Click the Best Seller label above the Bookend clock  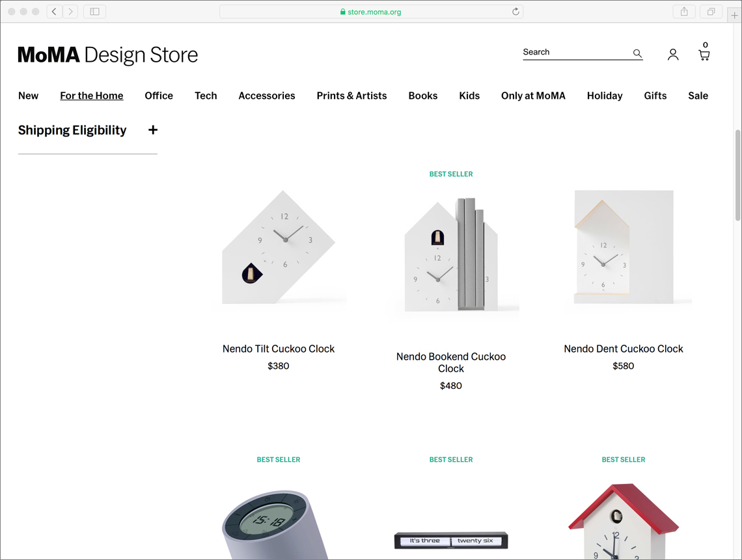[451, 174]
